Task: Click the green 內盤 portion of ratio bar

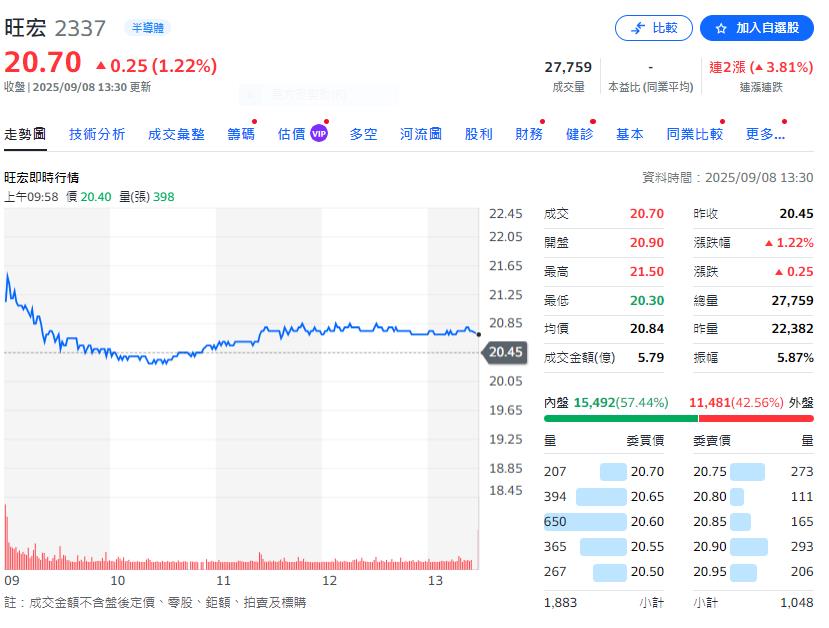Action: tap(621, 419)
